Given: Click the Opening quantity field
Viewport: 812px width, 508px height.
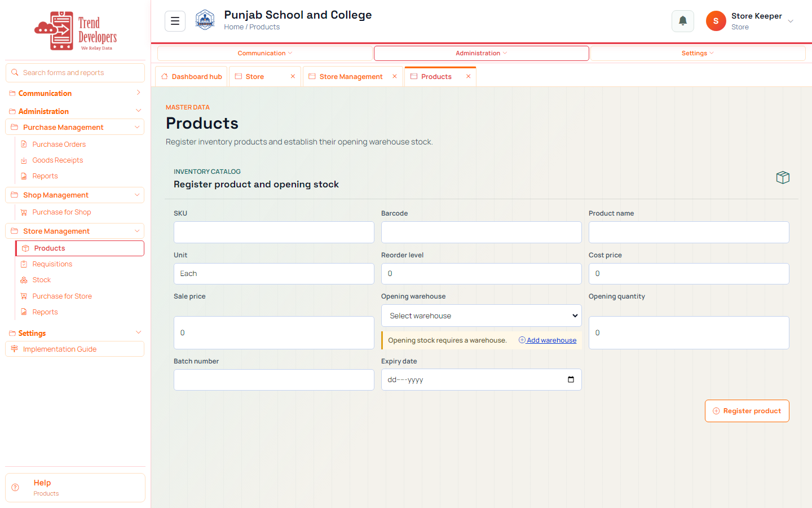Looking at the screenshot, I should coord(689,332).
